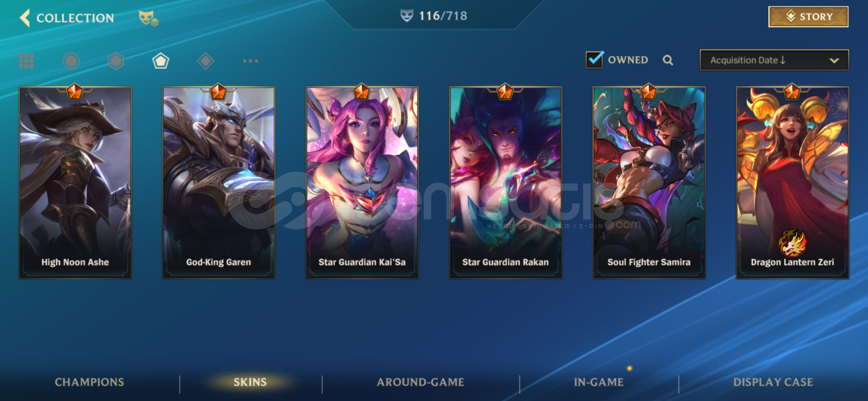Go back using the Collection arrow
Screen dimensions: 868x401
[25, 18]
